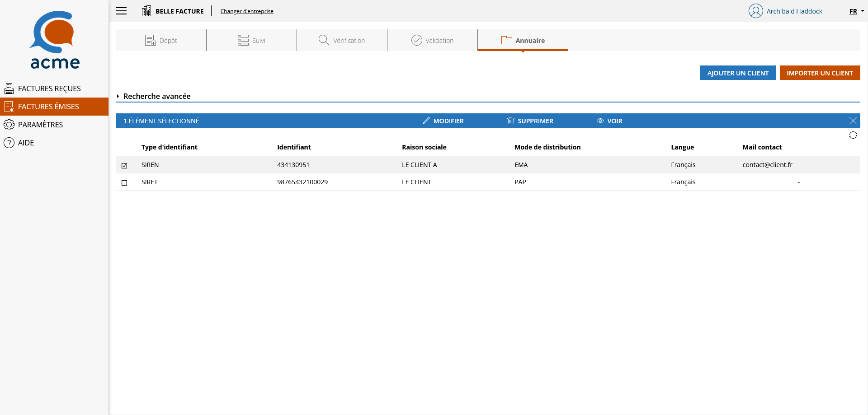Click the Factures reçues sidebar icon
The width and height of the screenshot is (868, 415).
click(9, 89)
